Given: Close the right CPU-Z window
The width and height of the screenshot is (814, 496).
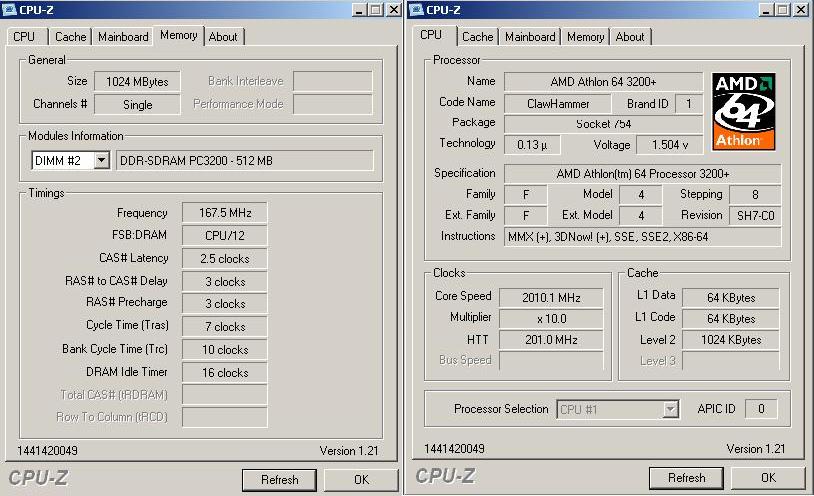Looking at the screenshot, I should (x=802, y=10).
